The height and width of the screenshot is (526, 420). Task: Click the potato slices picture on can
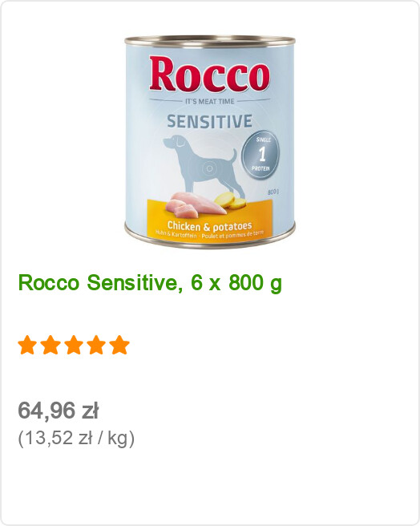coord(230,200)
